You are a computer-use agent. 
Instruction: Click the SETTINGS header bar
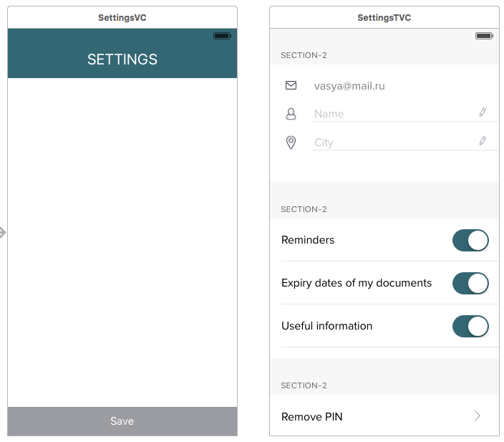[122, 53]
